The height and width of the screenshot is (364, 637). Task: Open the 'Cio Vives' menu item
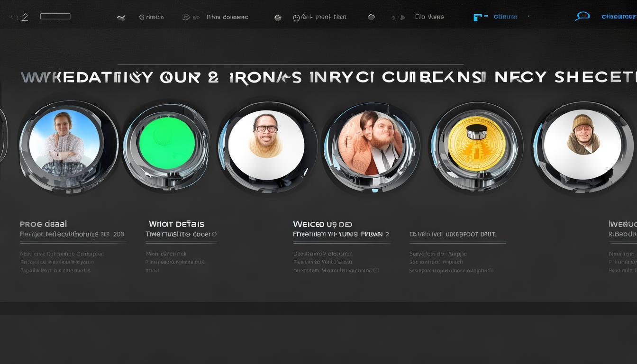click(x=429, y=17)
